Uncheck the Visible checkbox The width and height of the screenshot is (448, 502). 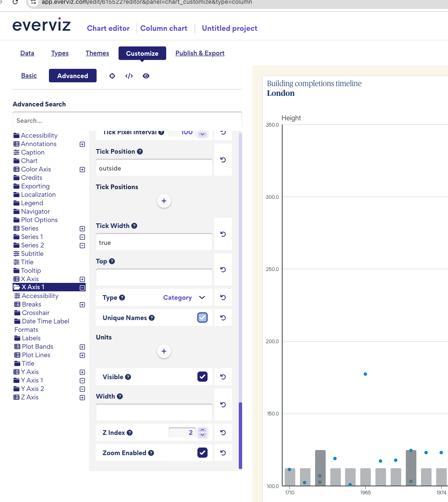(202, 377)
